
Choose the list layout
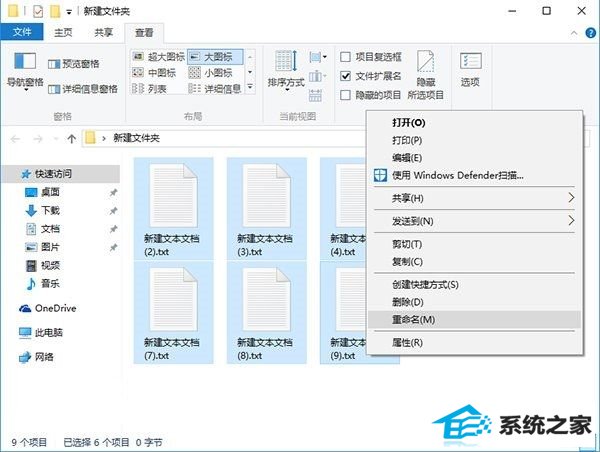(149, 89)
